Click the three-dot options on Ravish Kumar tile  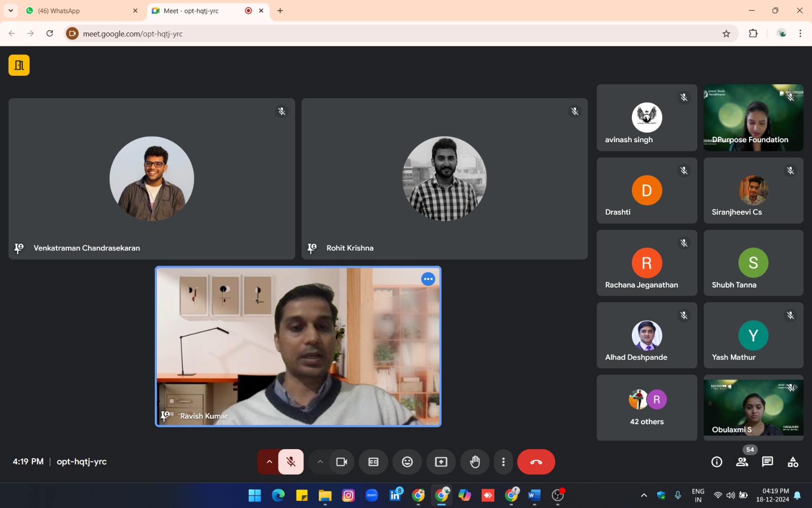pos(428,279)
